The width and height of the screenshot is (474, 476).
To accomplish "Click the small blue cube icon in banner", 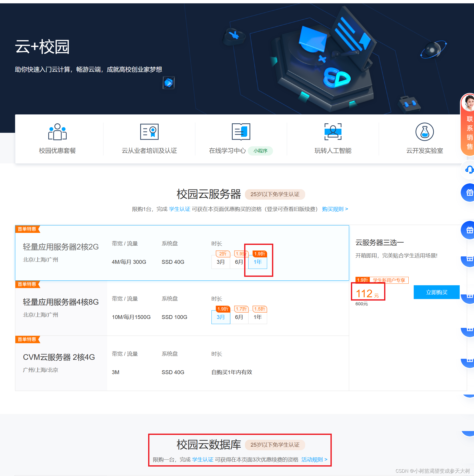I will coord(169,83).
